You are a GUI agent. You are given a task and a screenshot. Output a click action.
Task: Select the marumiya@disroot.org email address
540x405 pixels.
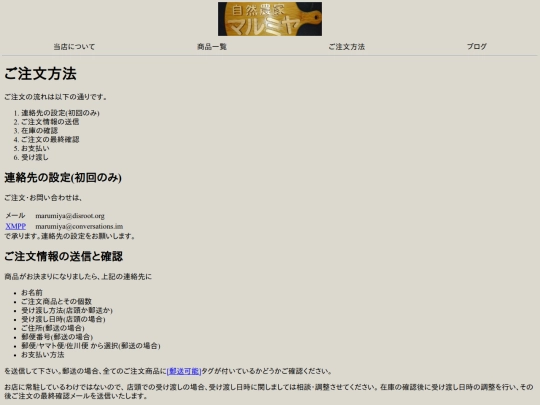point(70,216)
